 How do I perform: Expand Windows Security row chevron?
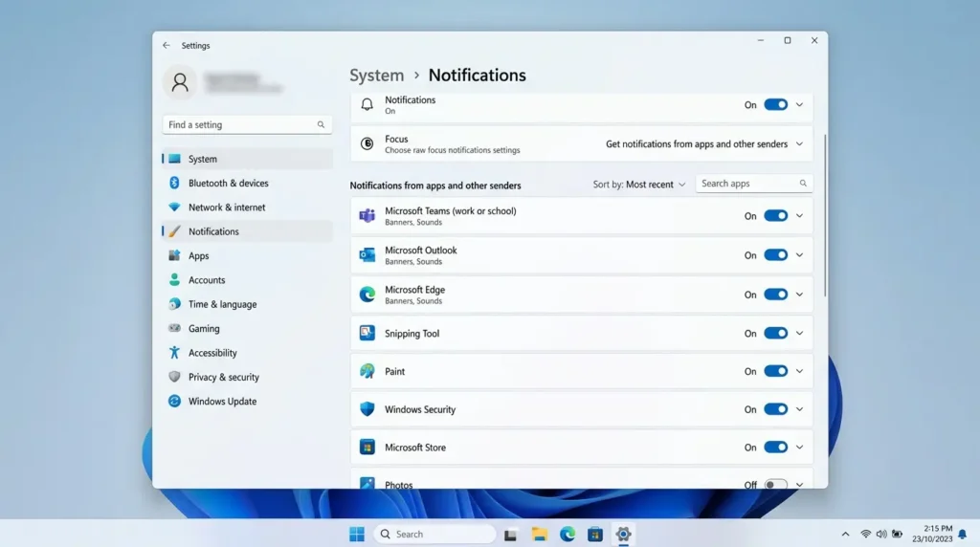click(x=799, y=409)
